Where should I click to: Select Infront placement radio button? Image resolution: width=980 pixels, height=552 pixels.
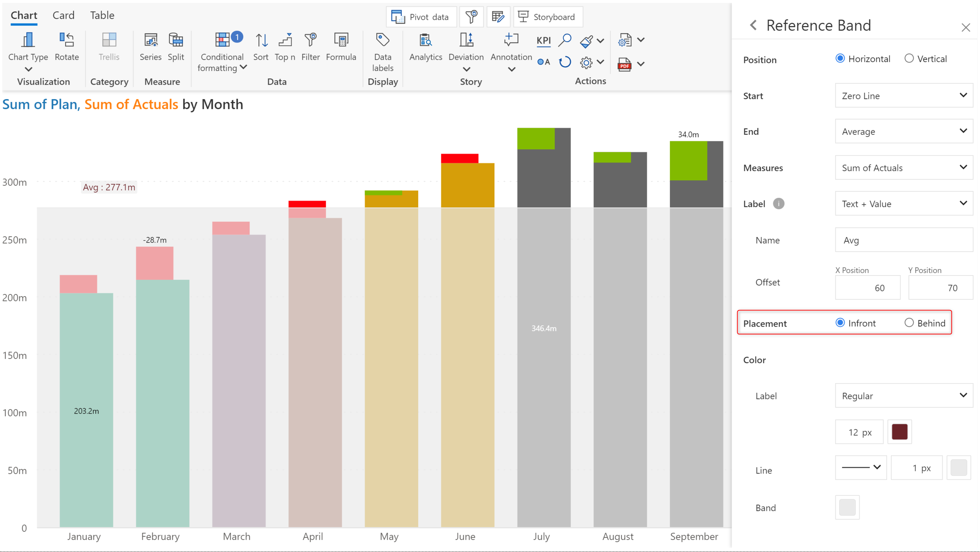click(x=840, y=323)
